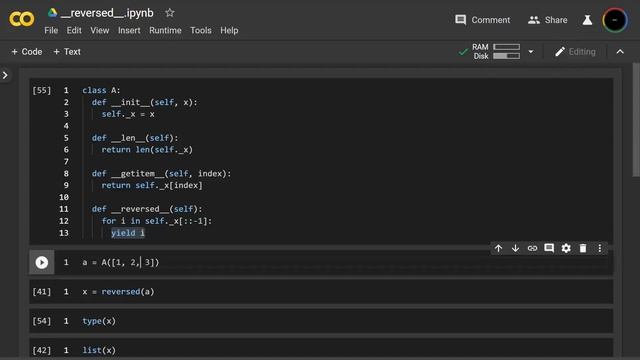Image resolution: width=640 pixels, height=360 pixels.
Task: Click the 'yield i' code line
Action: click(x=128, y=233)
